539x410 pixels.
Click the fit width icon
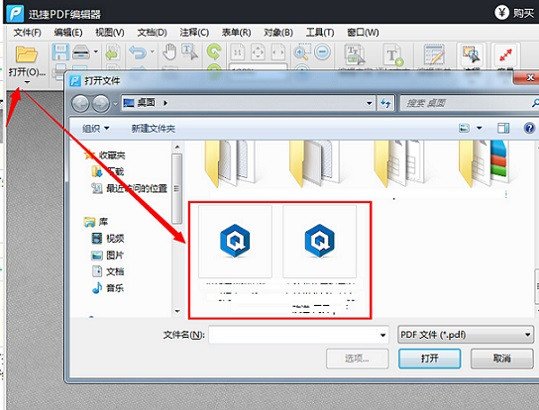point(278,52)
